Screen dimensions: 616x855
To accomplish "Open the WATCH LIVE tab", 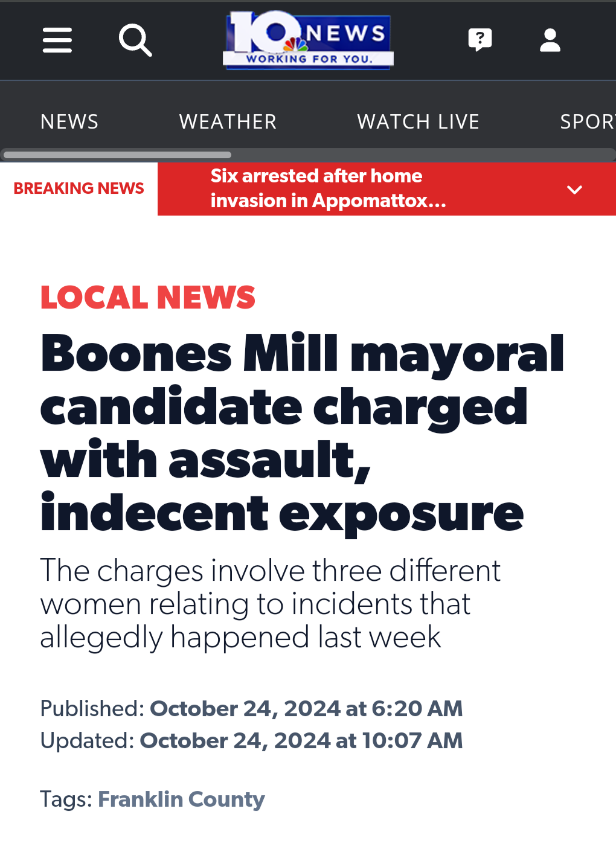I will tap(418, 122).
